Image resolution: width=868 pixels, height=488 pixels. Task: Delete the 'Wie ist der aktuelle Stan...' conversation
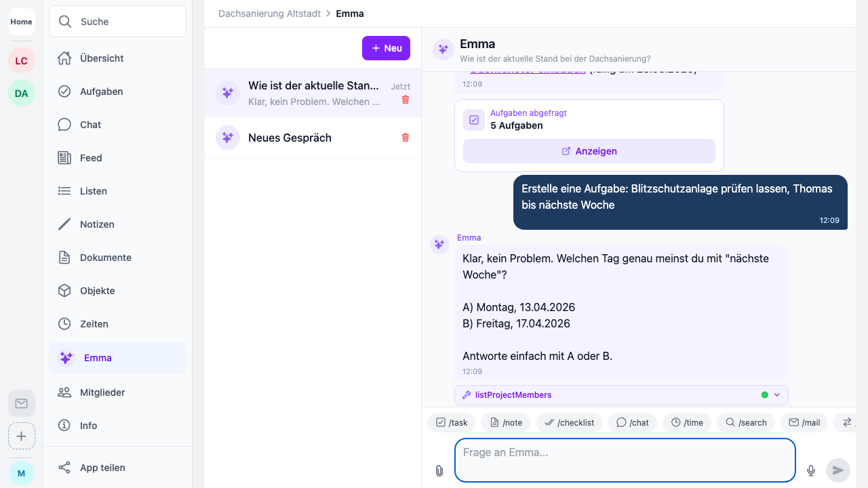click(x=406, y=100)
